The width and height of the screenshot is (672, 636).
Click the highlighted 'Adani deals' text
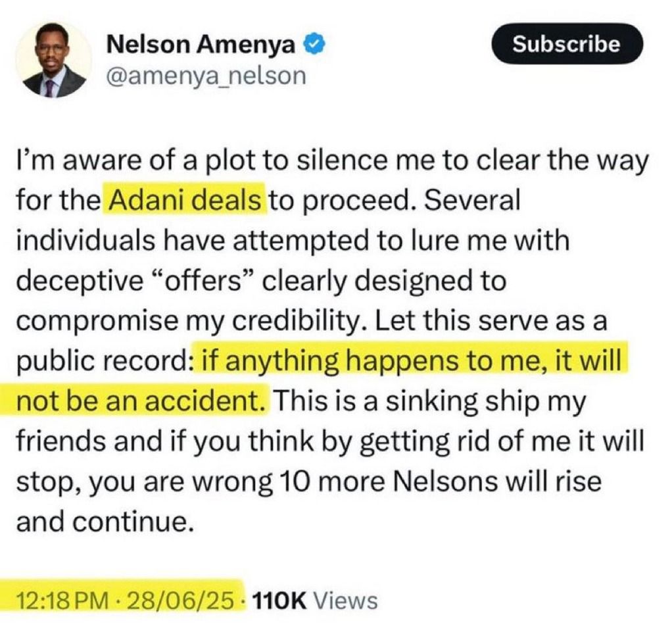click(185, 200)
